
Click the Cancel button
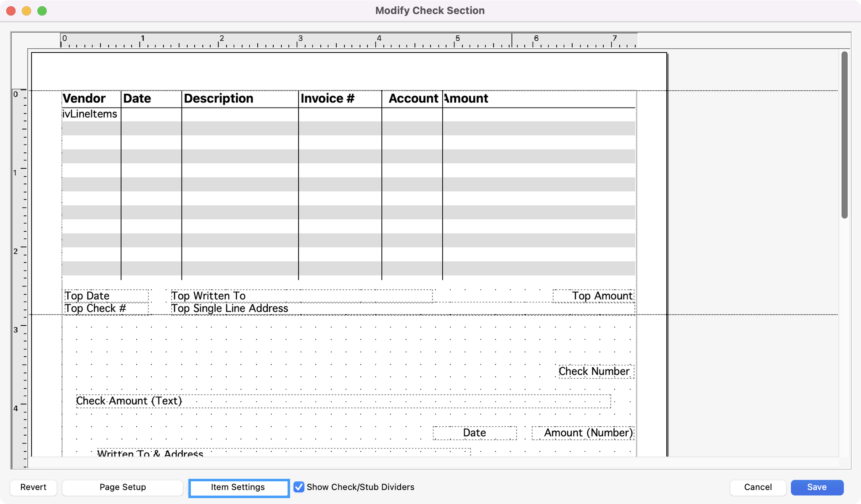tap(758, 488)
